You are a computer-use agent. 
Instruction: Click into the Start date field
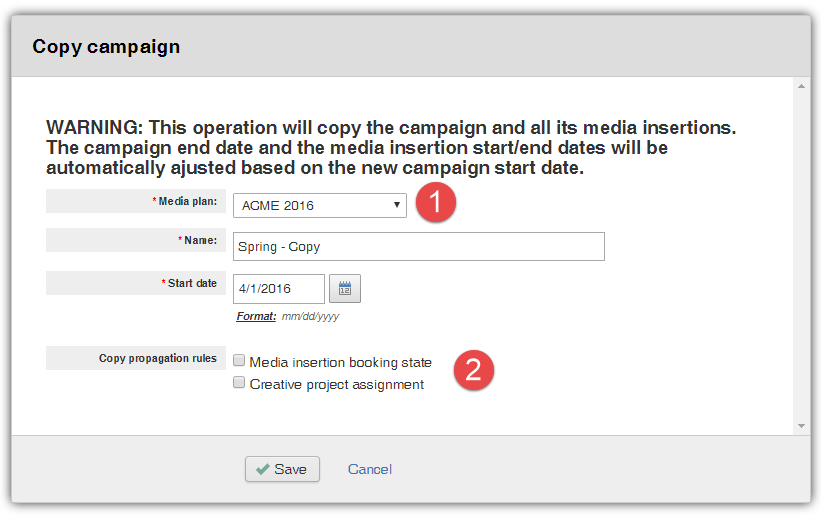click(279, 289)
